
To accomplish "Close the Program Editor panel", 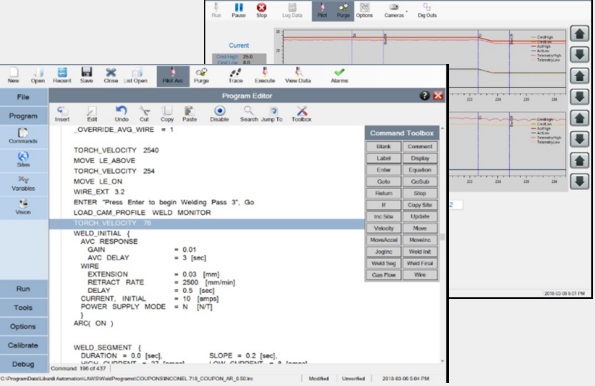I will point(438,96).
